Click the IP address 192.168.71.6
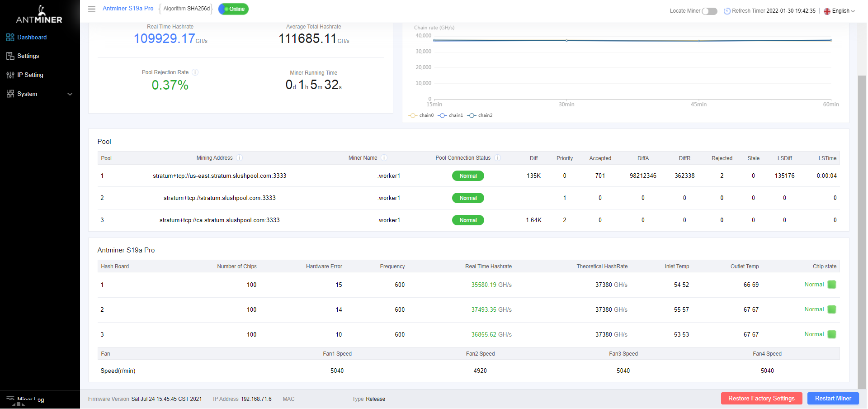The width and height of the screenshot is (868, 409). point(256,399)
